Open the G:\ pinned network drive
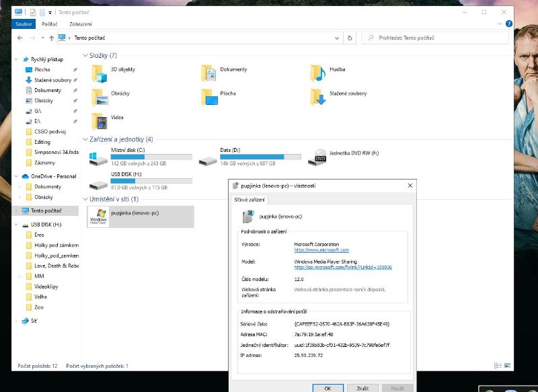Screen dimensions: 538x392 point(38,111)
